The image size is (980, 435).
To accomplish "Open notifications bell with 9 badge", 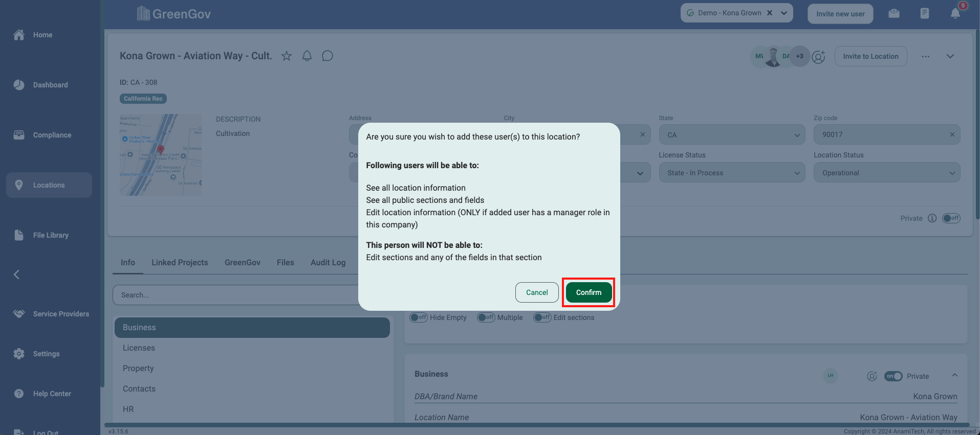I will coord(955,13).
